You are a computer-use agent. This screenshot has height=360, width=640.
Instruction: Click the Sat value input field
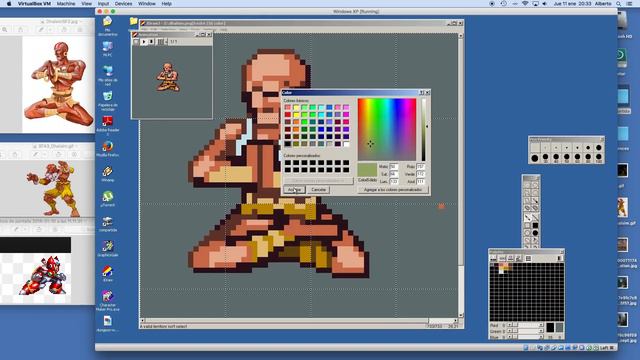tap(393, 174)
